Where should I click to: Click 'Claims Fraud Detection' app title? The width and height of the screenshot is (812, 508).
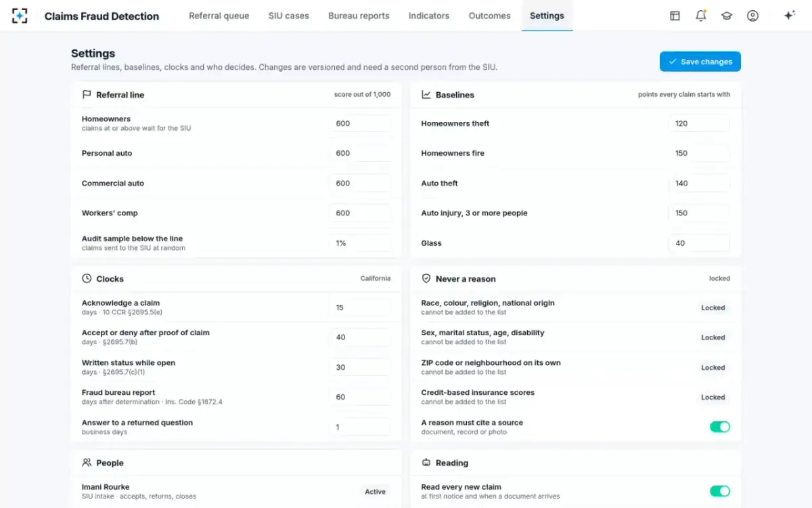click(101, 16)
